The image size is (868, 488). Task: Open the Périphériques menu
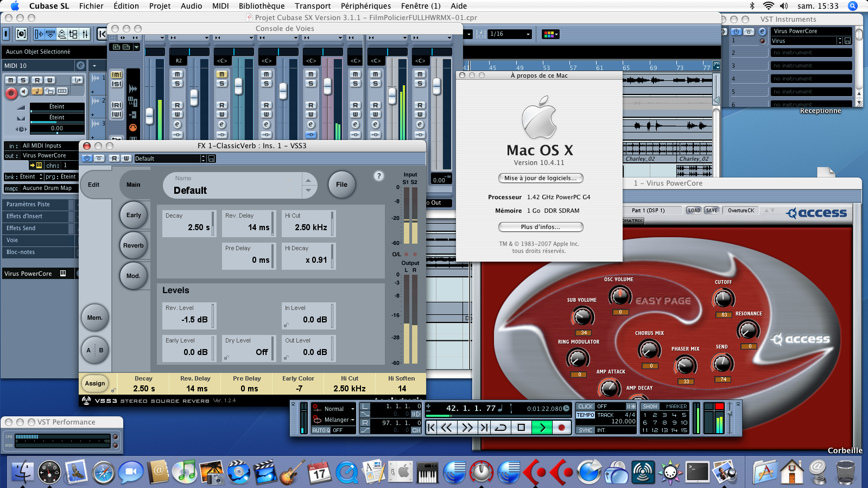click(x=366, y=6)
